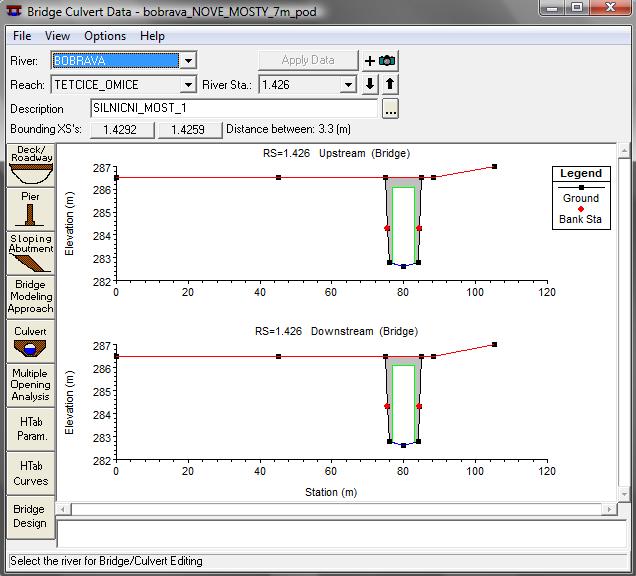636x576 pixels.
Task: Maximize the Bridge Culvert Data window
Action: tap(577, 8)
